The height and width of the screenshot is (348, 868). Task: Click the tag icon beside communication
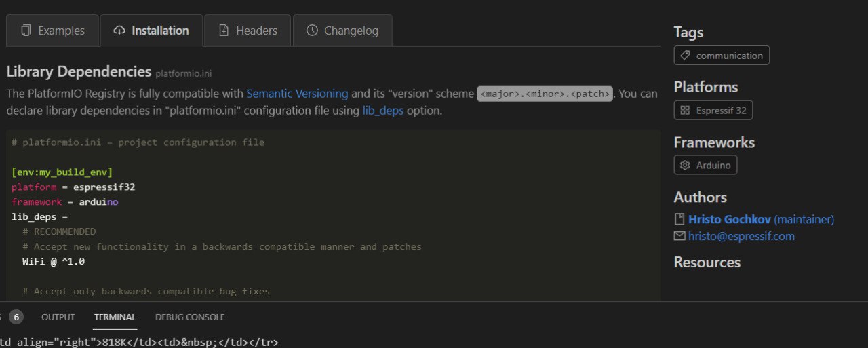[x=685, y=56]
